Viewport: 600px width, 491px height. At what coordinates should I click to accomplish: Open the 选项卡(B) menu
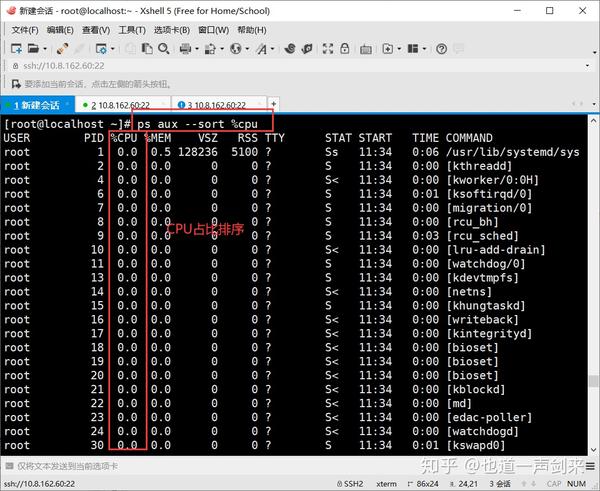click(x=172, y=30)
